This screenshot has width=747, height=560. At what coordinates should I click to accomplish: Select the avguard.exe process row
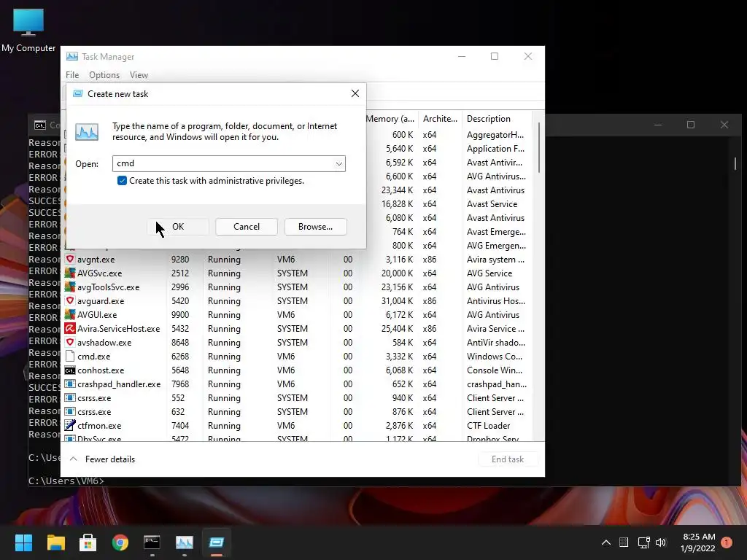click(x=298, y=301)
